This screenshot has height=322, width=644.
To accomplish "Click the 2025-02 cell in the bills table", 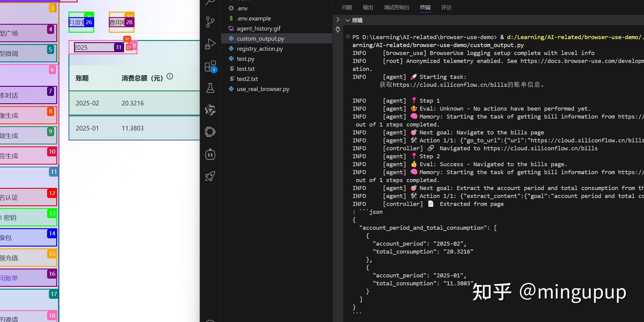I will click(x=87, y=103).
